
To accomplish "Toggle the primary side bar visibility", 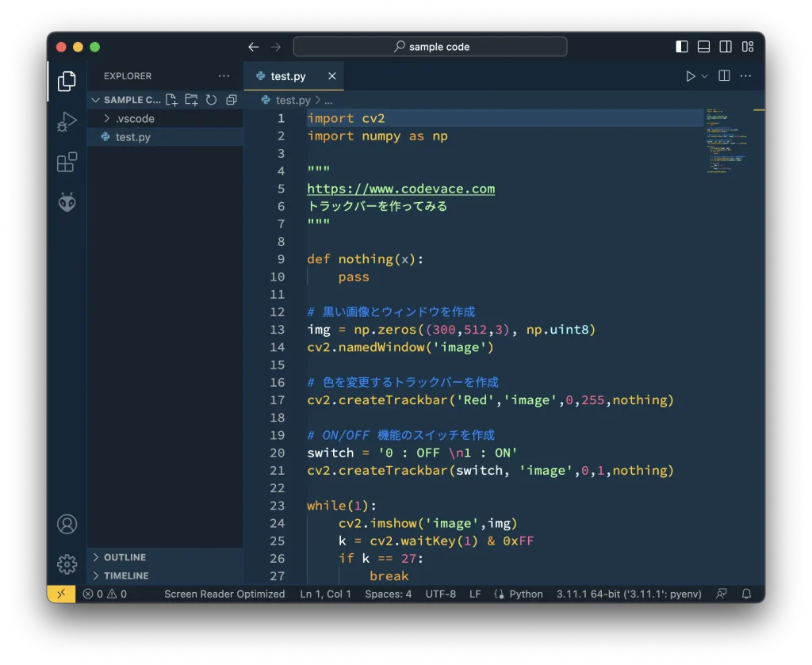I will pyautogui.click(x=682, y=47).
